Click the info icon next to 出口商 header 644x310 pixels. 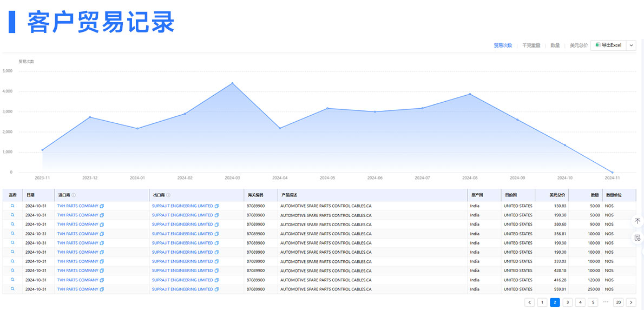(x=168, y=195)
